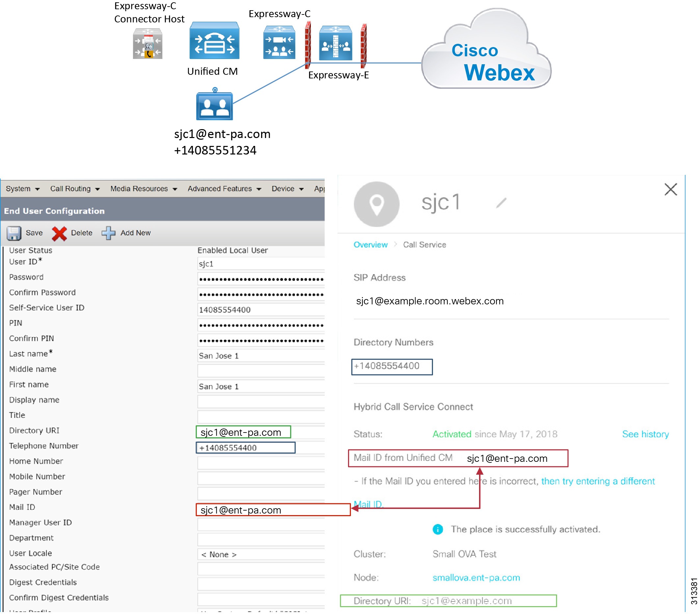Click the red X Delete icon
The height and width of the screenshot is (614, 700).
coord(59,234)
